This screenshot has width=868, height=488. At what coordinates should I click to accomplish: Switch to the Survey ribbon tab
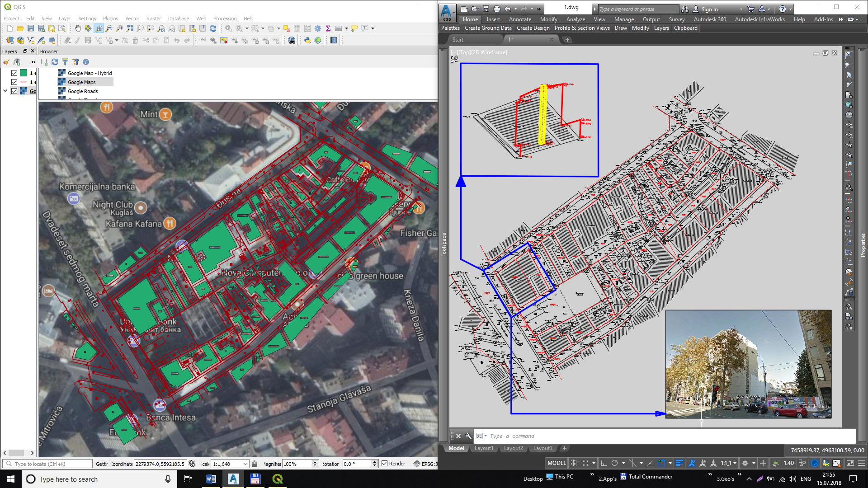(x=676, y=19)
